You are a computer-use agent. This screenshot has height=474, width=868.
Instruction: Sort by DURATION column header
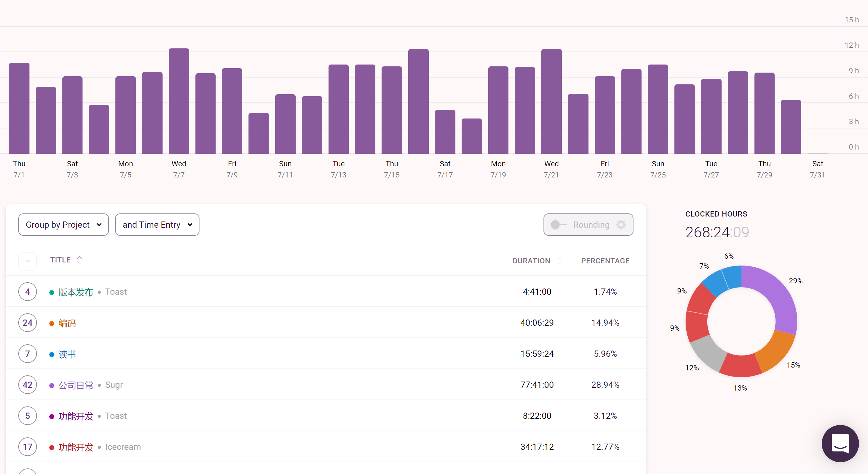coord(531,261)
